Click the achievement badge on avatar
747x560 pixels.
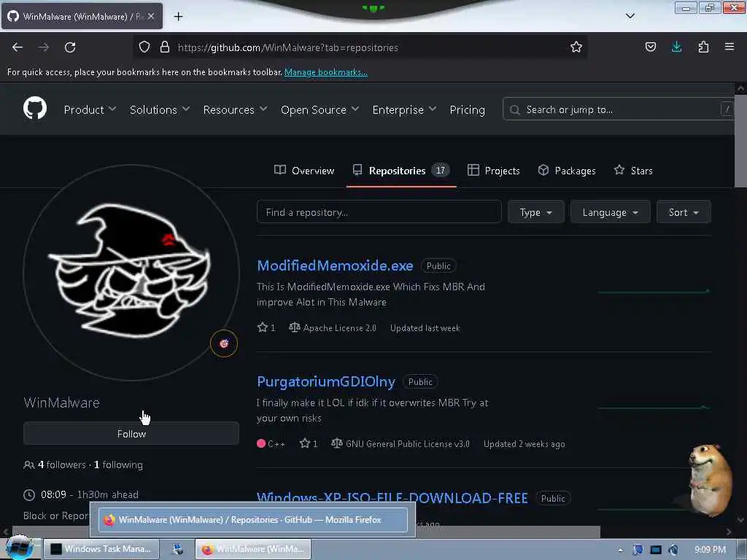(224, 343)
